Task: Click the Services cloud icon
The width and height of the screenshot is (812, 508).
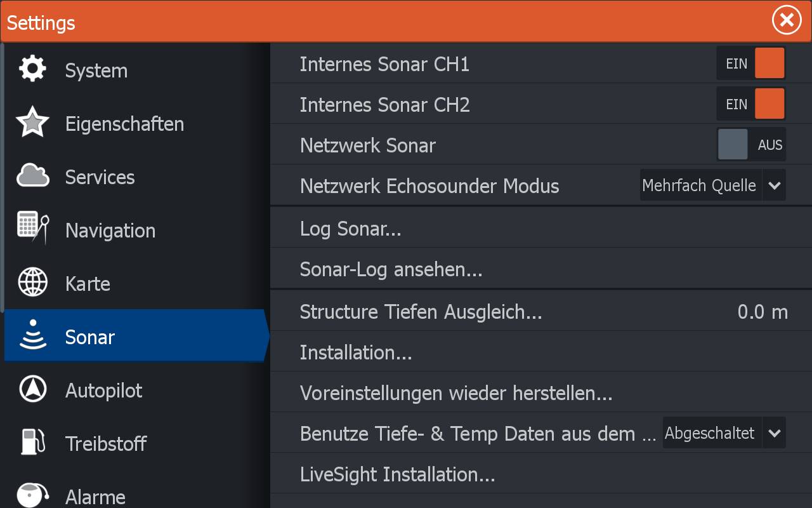Action: coord(33,176)
